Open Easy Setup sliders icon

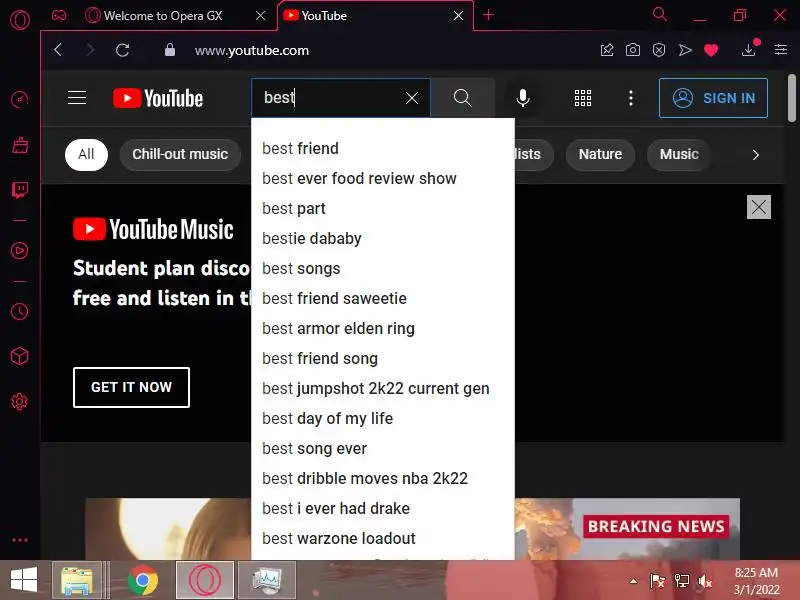(781, 49)
